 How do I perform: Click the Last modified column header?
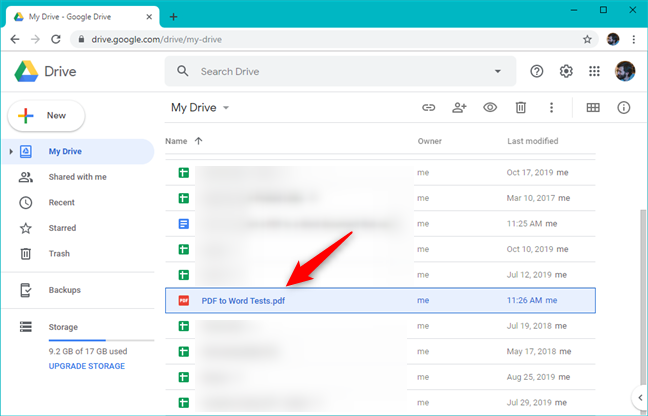point(532,141)
